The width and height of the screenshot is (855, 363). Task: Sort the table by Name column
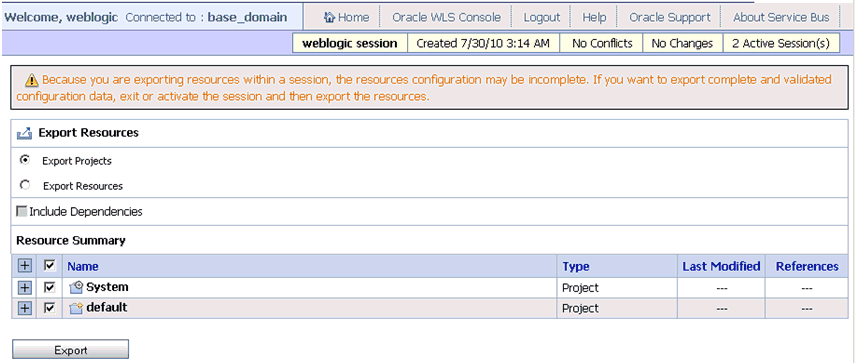click(83, 267)
